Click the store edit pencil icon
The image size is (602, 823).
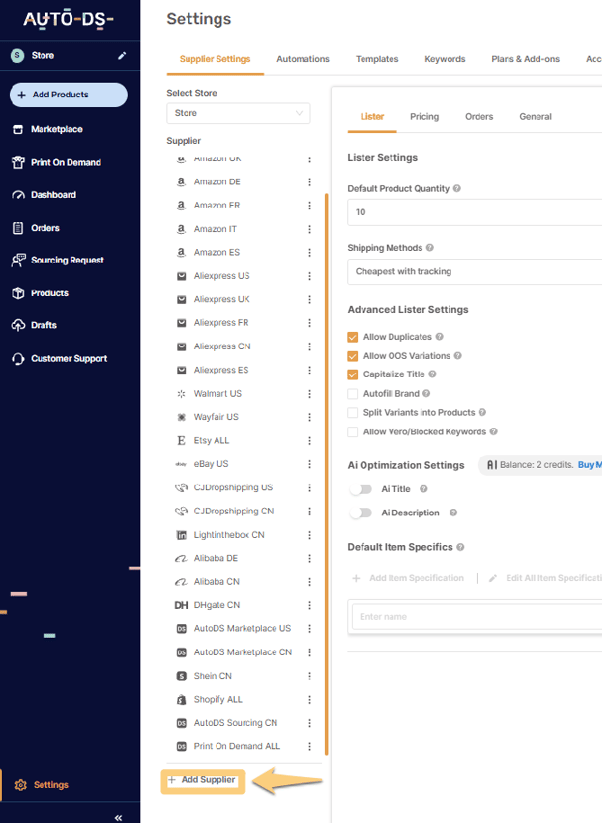pos(122,56)
